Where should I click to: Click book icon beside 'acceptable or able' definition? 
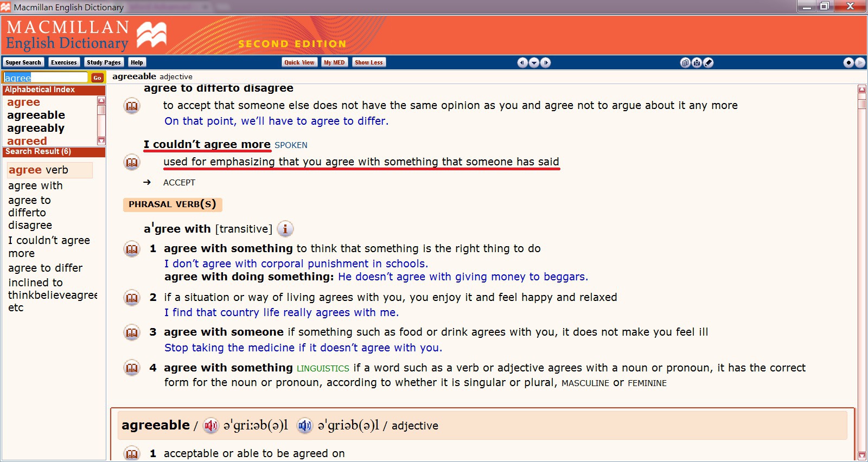(x=132, y=453)
